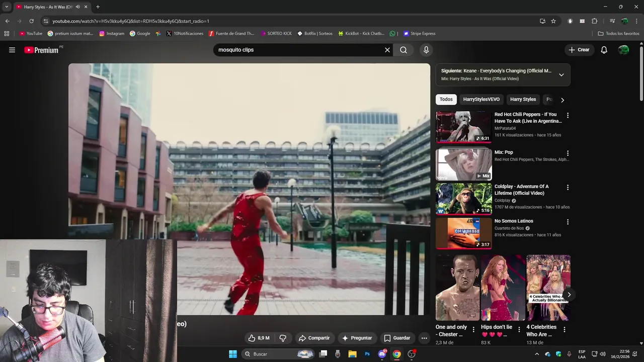Open the YouTube account avatar menu
Image resolution: width=644 pixels, height=362 pixels.
tap(624, 50)
